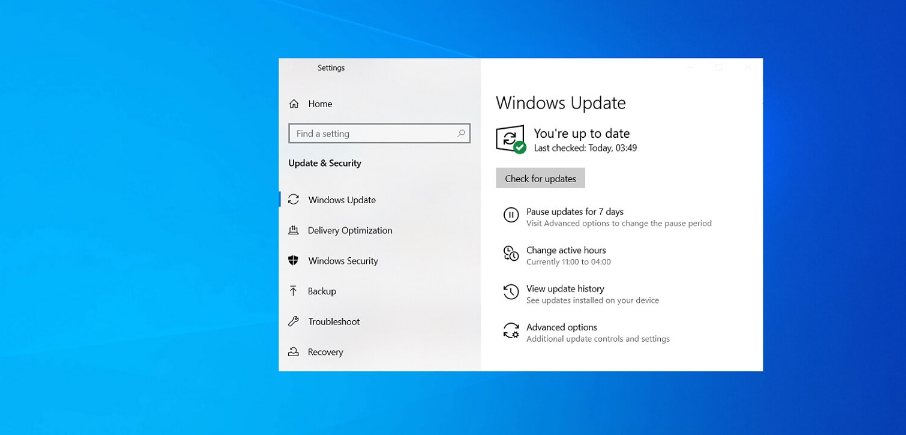Open View update history link text
The height and width of the screenshot is (435, 906).
tap(565, 289)
